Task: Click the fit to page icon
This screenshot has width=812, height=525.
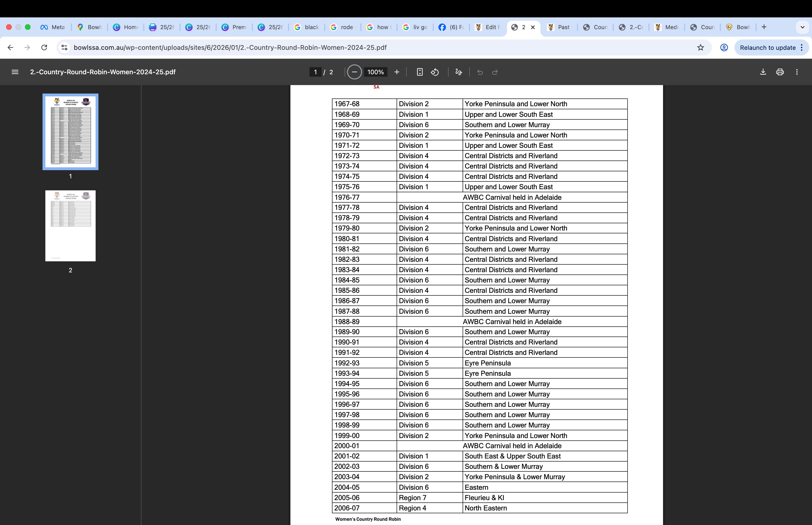Action: point(420,72)
